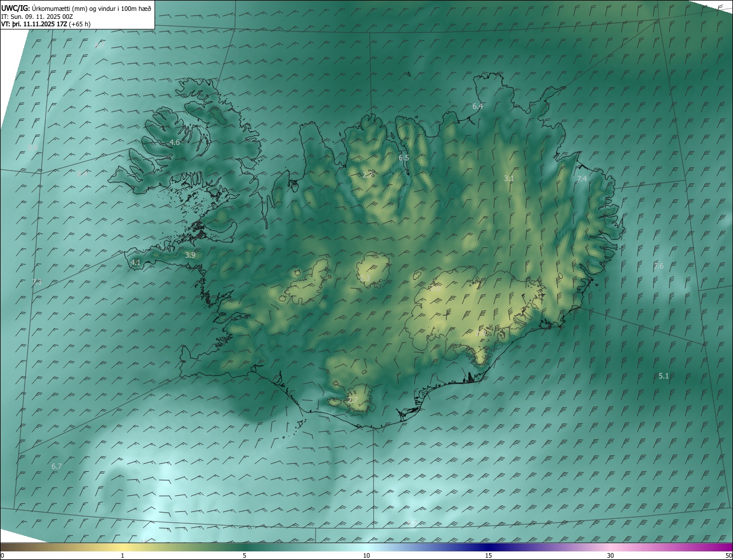Viewport: 733px width, 560px height.
Task: Click the 0 tick on the color scale
Action: point(2,555)
